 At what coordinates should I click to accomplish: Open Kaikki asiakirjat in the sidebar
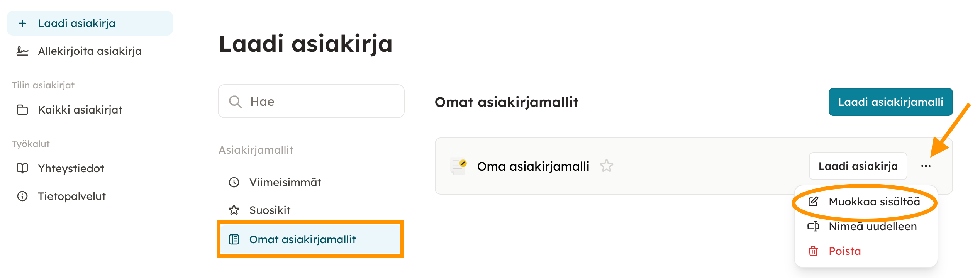80,110
